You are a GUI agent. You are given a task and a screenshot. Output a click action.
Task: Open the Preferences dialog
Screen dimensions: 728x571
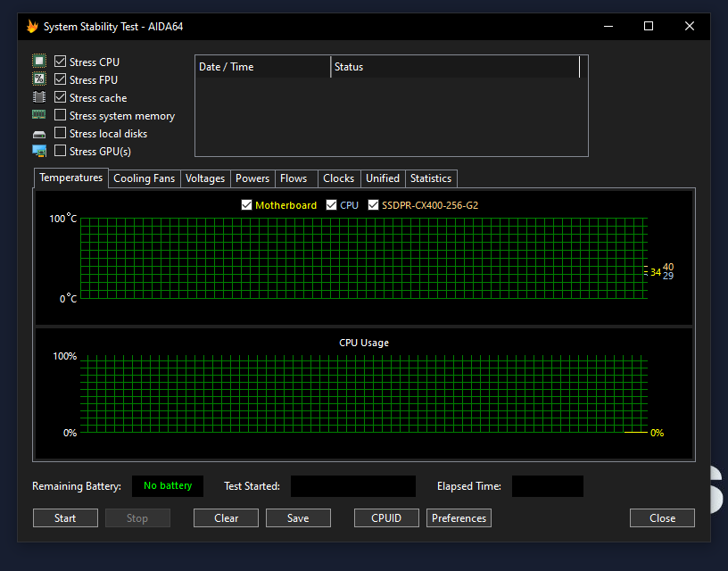(459, 518)
